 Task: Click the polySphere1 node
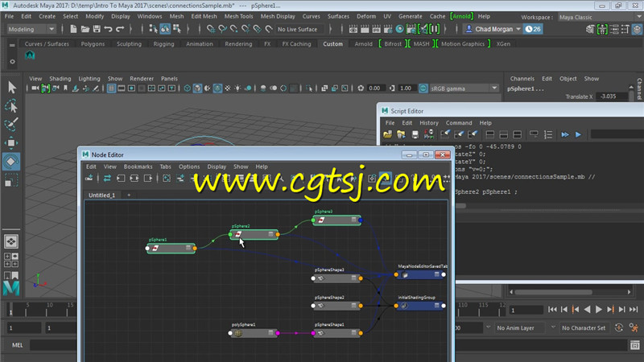(254, 333)
